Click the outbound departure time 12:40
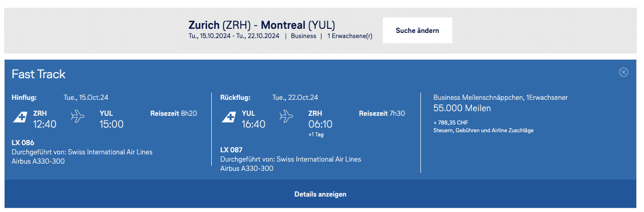The height and width of the screenshot is (212, 644). pos(45,124)
